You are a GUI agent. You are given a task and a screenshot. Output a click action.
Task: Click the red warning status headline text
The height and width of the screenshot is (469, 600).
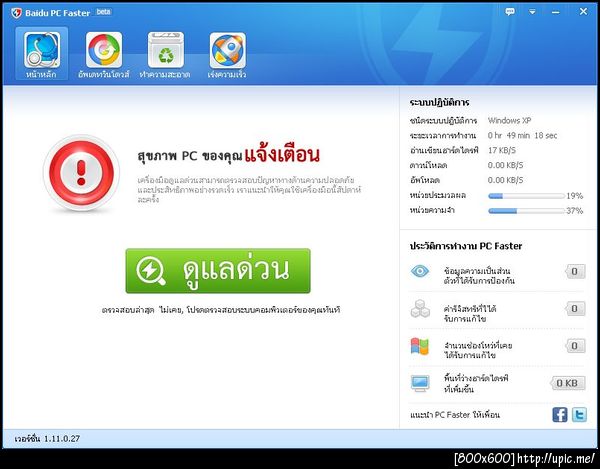tap(282, 155)
